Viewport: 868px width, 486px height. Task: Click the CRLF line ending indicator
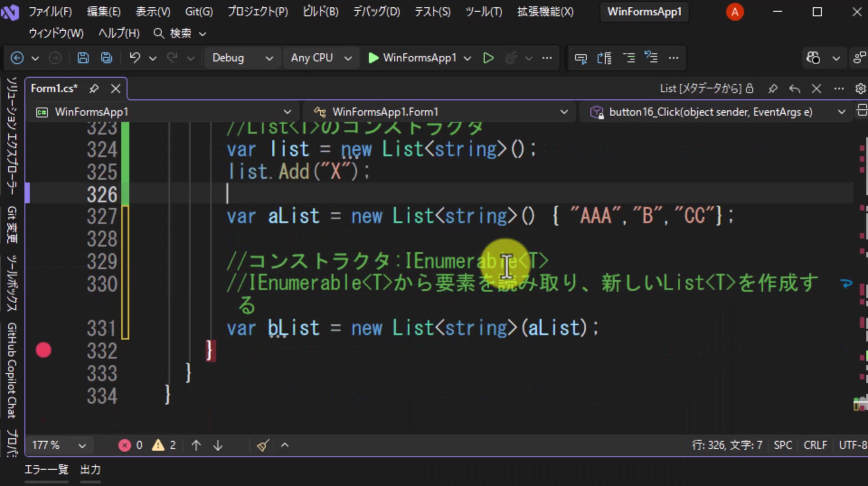coord(815,445)
